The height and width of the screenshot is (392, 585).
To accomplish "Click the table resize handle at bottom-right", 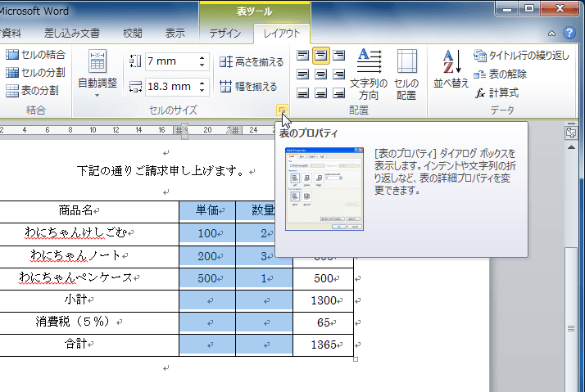I will coord(356,359).
